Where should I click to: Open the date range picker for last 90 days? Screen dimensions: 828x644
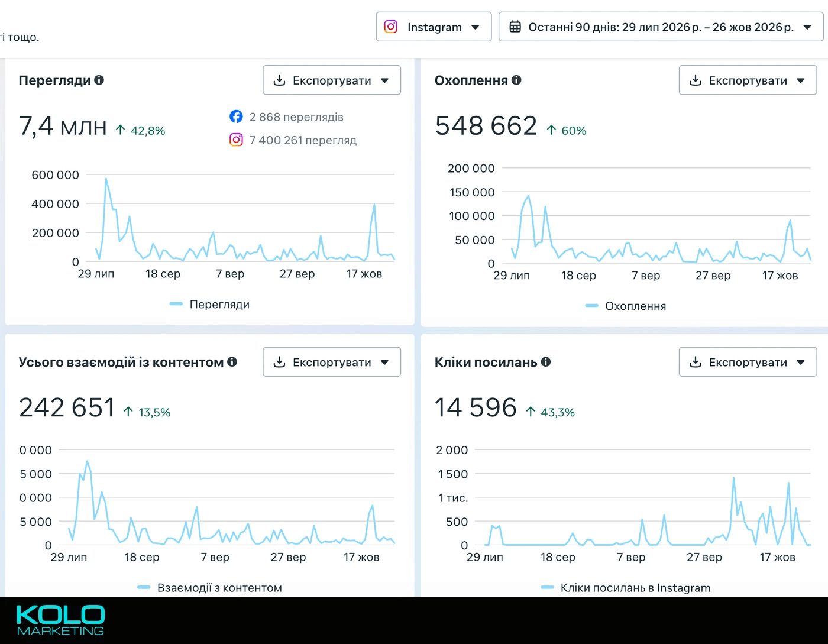[661, 27]
